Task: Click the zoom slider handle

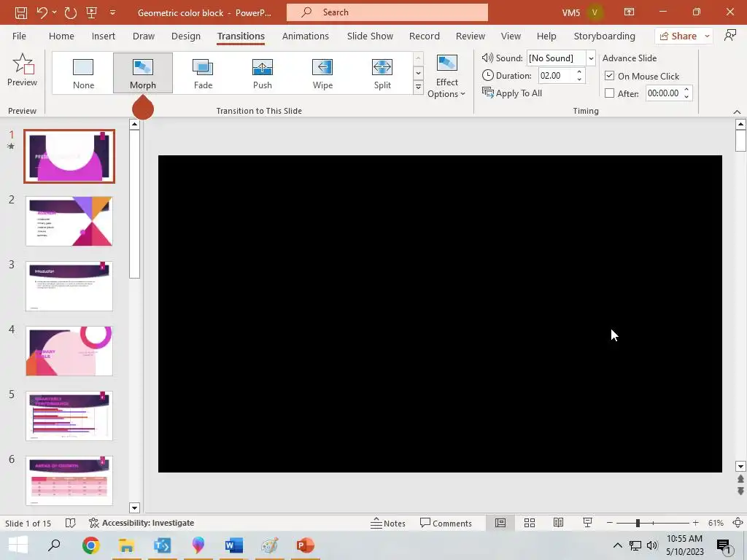Action: tap(638, 523)
